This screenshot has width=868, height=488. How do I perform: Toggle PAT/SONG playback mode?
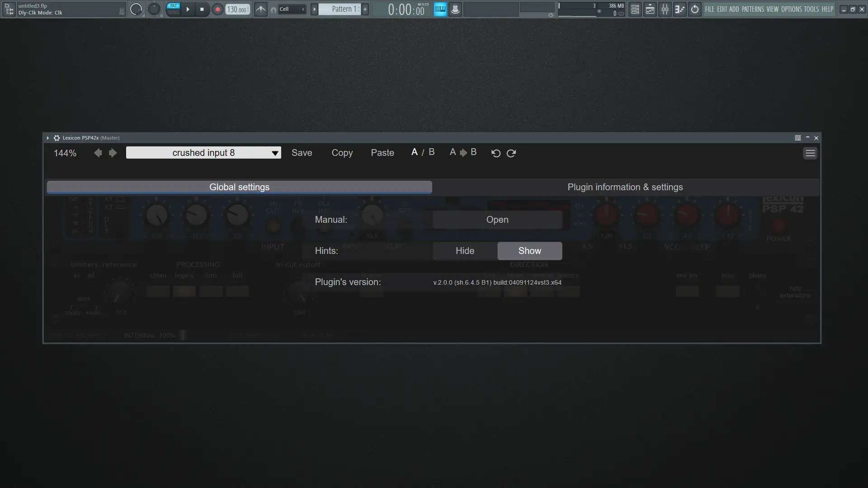(174, 9)
